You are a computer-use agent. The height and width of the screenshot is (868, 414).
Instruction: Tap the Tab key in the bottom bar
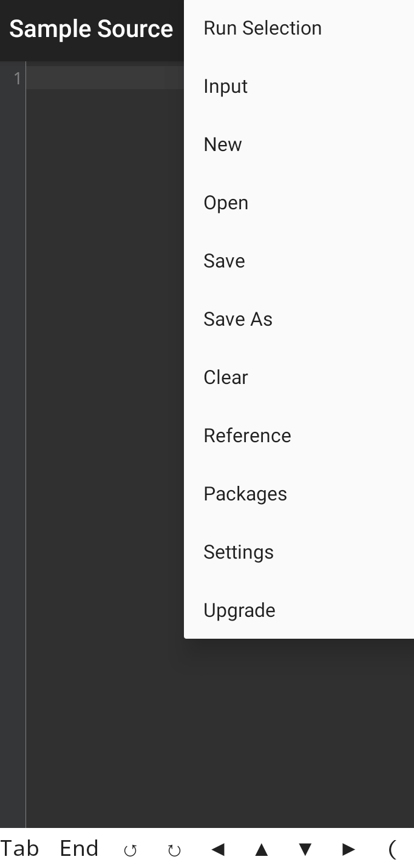pos(19,848)
